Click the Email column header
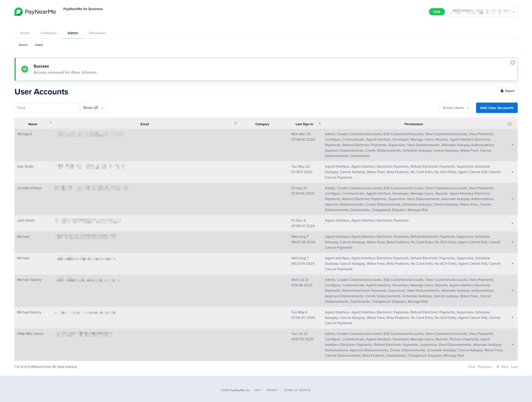The height and width of the screenshot is (402, 532). tap(145, 124)
